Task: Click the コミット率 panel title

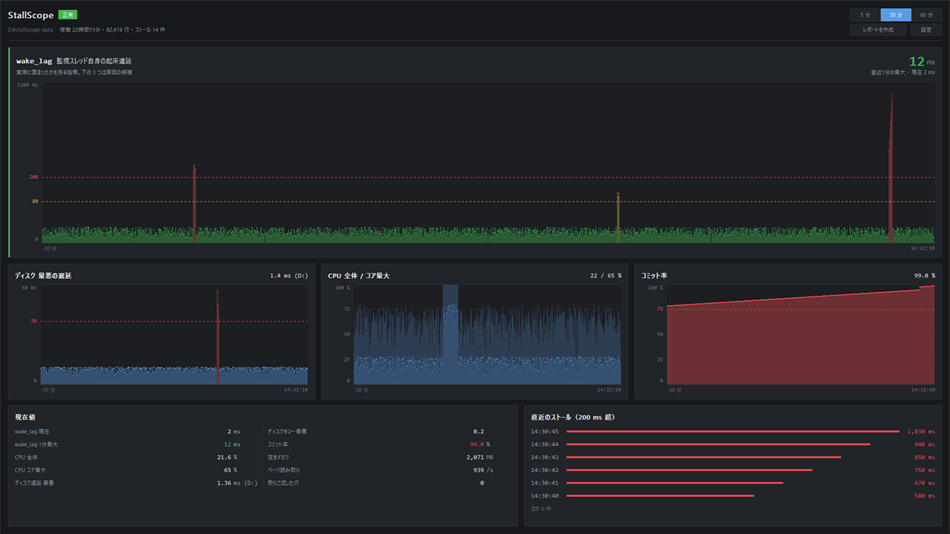Action: pyautogui.click(x=654, y=275)
